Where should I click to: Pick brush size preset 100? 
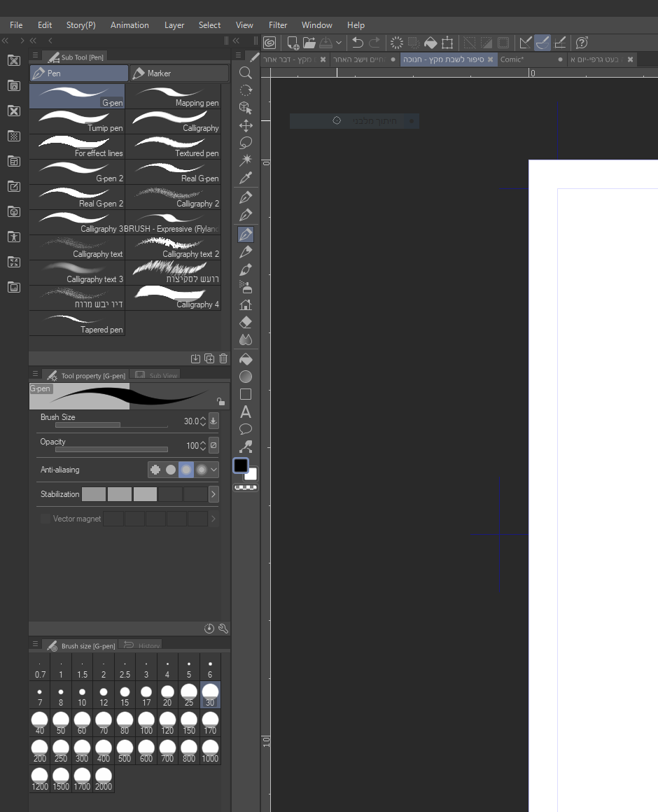click(x=146, y=722)
